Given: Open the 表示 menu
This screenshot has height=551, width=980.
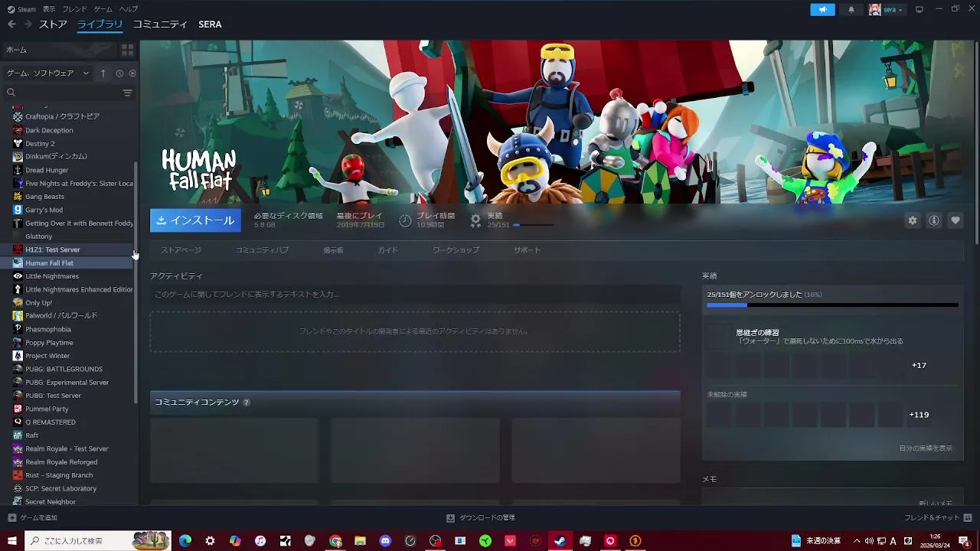Looking at the screenshot, I should 49,9.
